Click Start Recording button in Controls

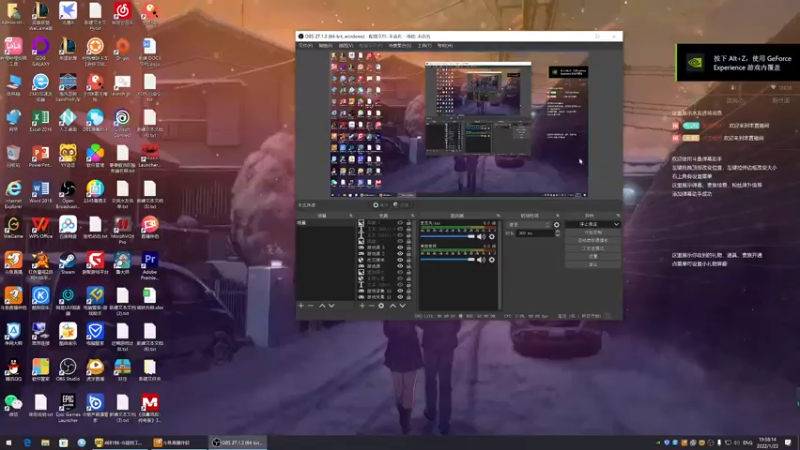593,232
